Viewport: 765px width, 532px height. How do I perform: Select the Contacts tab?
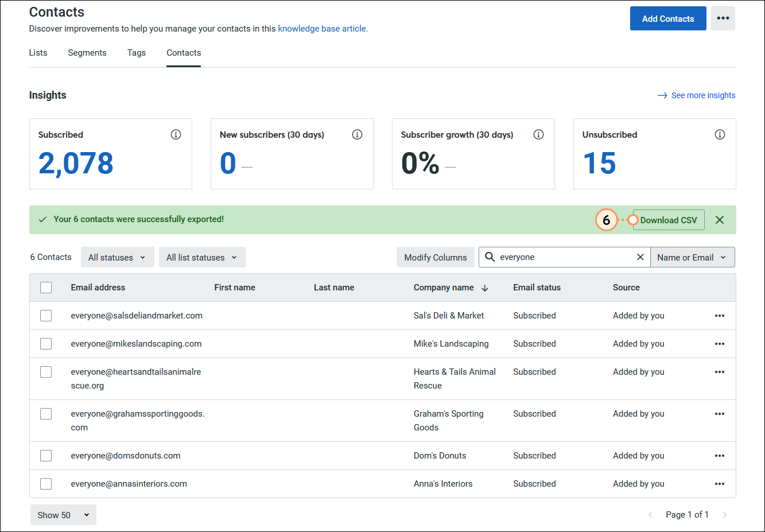point(184,53)
